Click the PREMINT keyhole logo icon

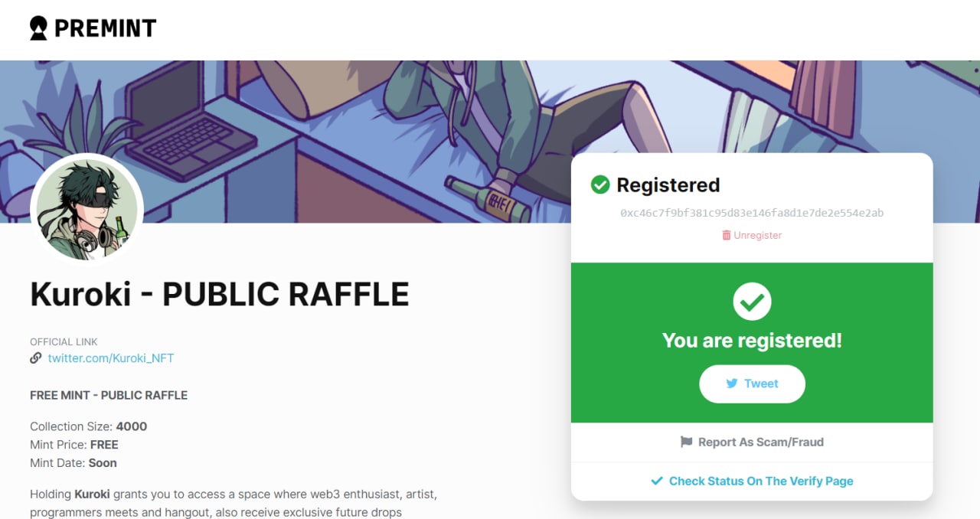click(38, 29)
